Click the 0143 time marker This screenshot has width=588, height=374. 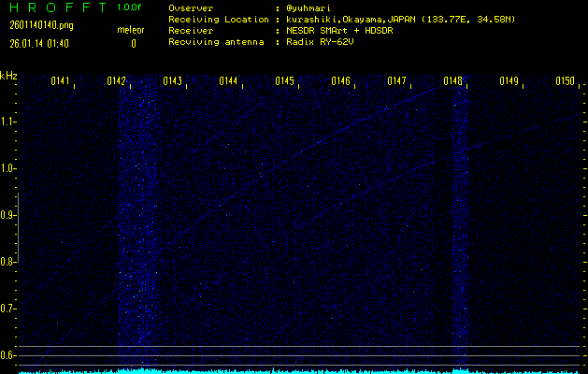tap(172, 81)
